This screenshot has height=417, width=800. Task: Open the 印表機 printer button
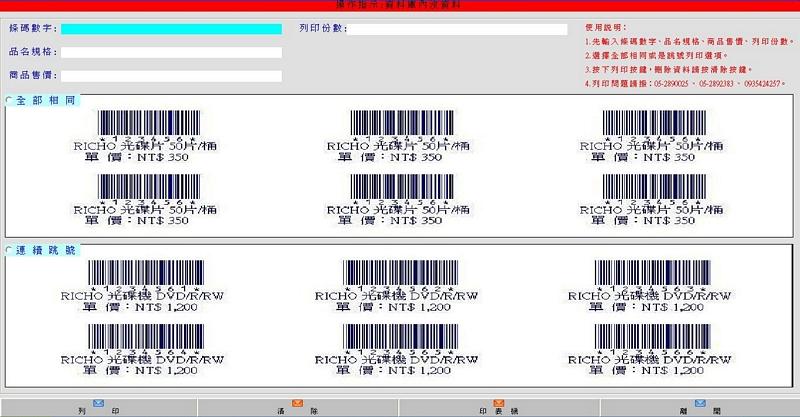[498, 408]
